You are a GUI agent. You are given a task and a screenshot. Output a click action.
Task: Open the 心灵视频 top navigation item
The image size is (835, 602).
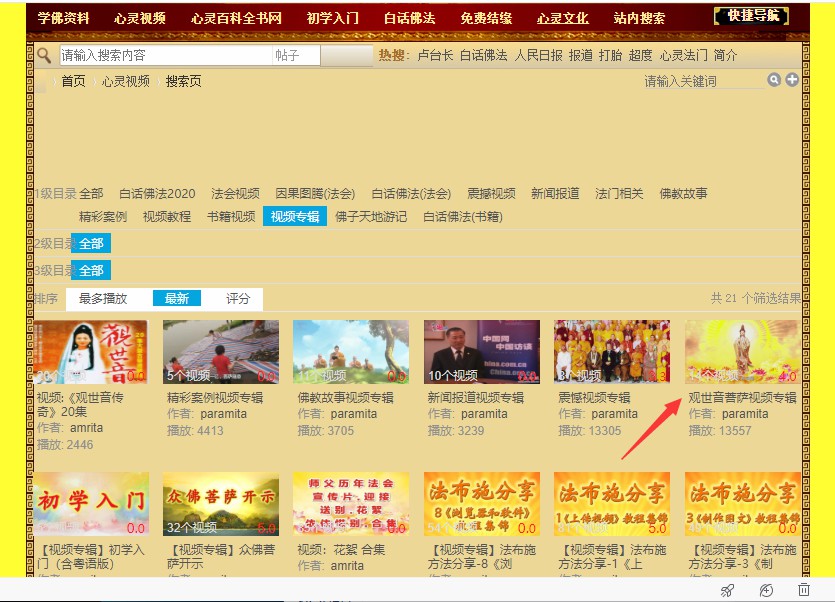[x=140, y=18]
